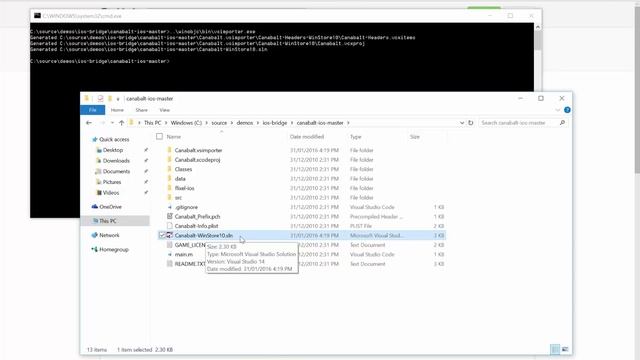
Task: Open the recent locations dropdown arrow
Action: 112,123
